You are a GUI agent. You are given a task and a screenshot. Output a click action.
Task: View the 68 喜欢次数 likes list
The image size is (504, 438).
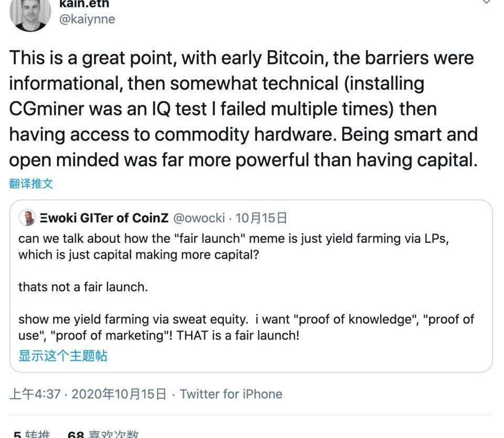pos(103,434)
